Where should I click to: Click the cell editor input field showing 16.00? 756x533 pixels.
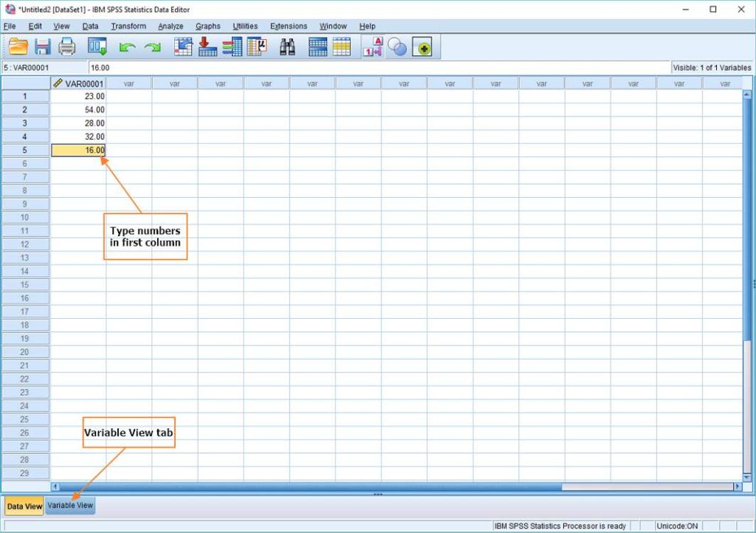pyautogui.click(x=185, y=66)
